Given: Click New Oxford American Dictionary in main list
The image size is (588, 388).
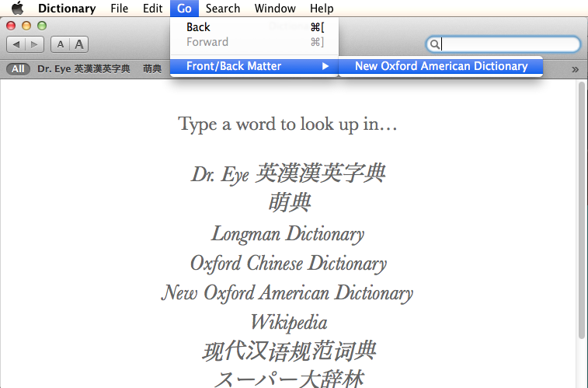Looking at the screenshot, I should (x=287, y=292).
